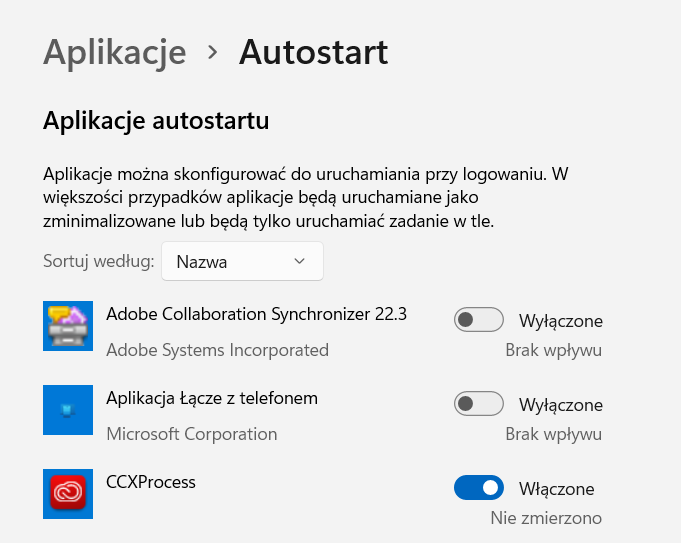The width and height of the screenshot is (681, 543).
Task: Click the Aplikacje autostartu section heading
Action: click(x=156, y=123)
